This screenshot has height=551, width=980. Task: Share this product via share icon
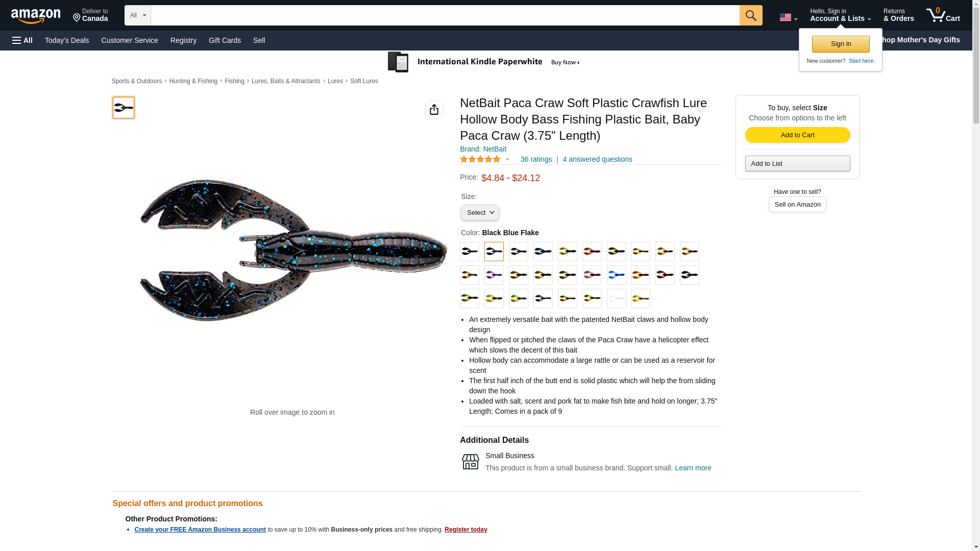434,110
